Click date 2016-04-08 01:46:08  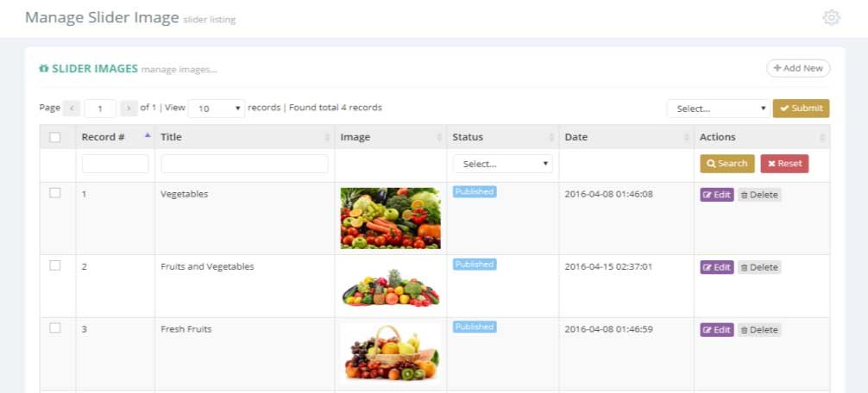[608, 194]
